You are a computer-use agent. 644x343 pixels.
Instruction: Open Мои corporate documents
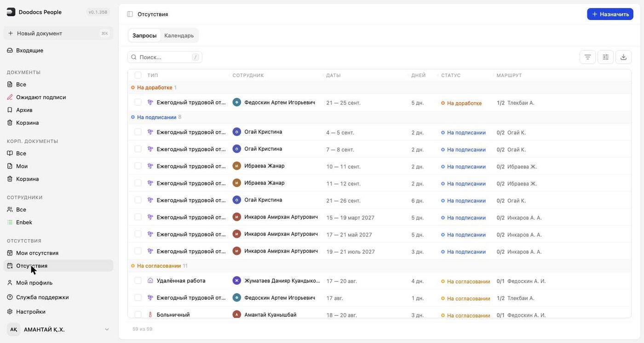tap(58, 166)
